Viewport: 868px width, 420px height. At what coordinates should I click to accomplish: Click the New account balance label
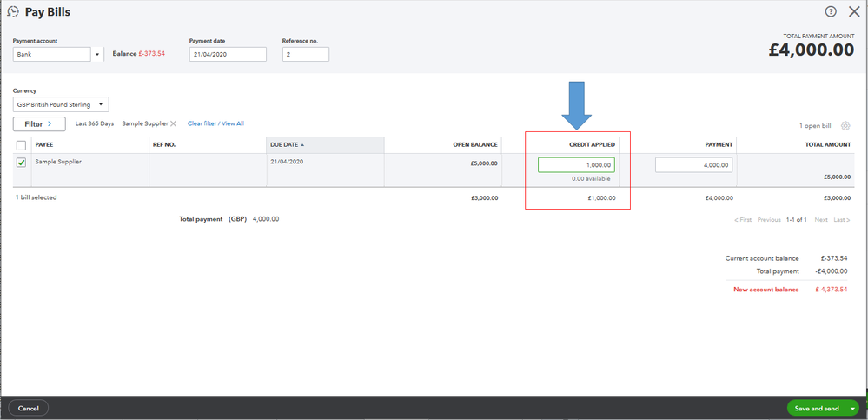coord(766,290)
